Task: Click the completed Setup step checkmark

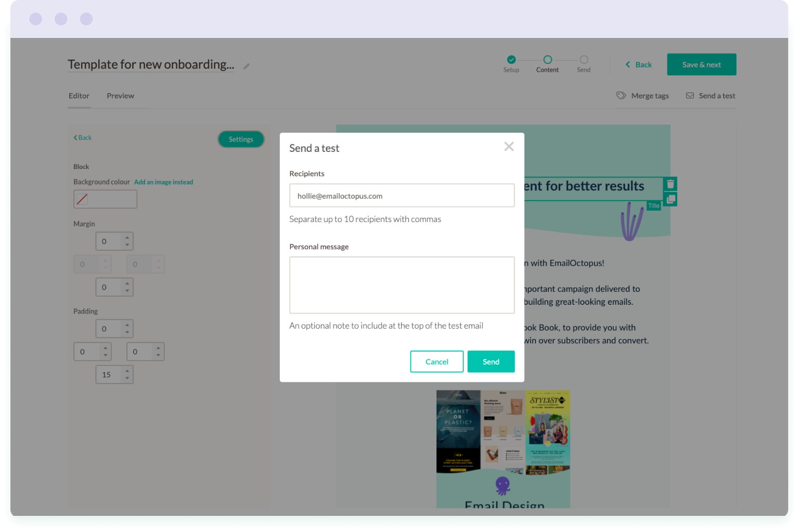Action: [511, 60]
